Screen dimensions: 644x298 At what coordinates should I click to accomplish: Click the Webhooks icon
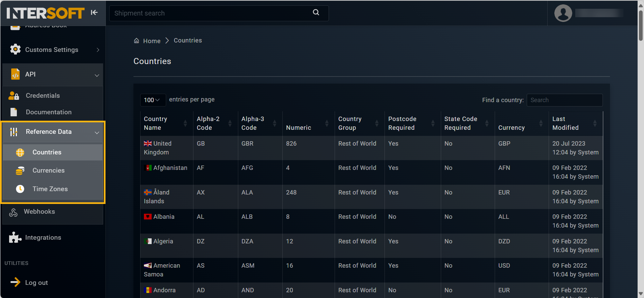coord(13,212)
